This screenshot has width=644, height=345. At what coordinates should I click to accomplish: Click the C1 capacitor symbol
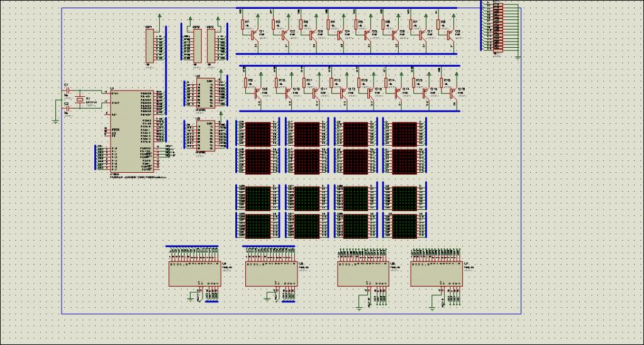click(68, 90)
